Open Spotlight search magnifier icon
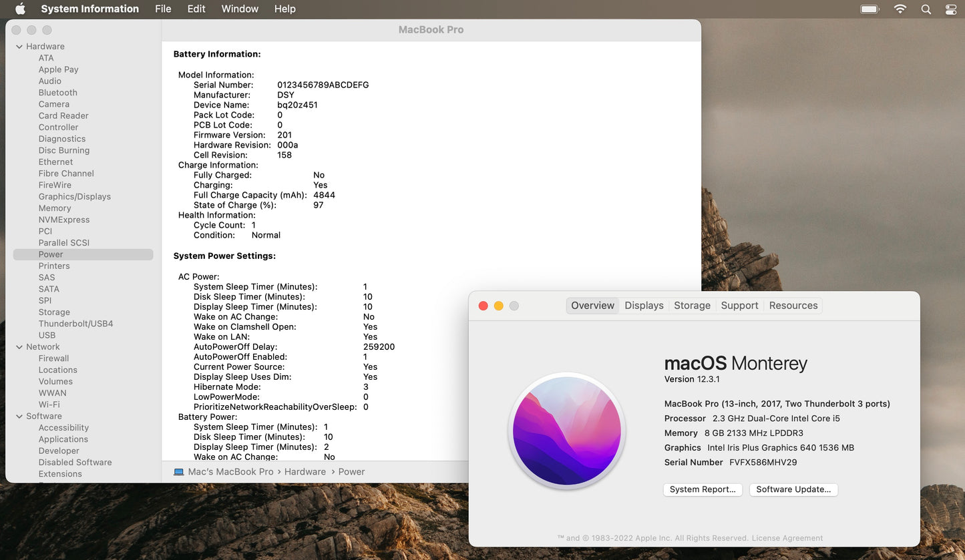Screen dimensions: 965x560 (x=926, y=9)
